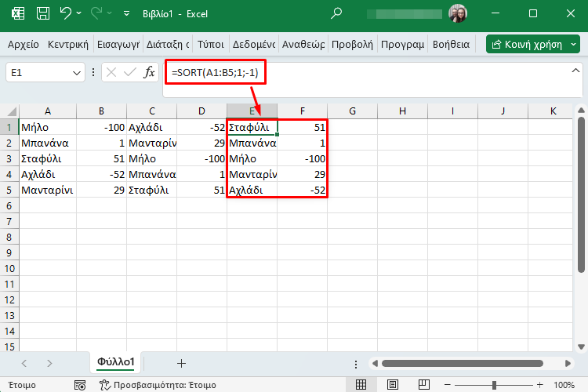The image size is (588, 392).
Task: Expand the formula bar with chevron
Action: coord(575,71)
